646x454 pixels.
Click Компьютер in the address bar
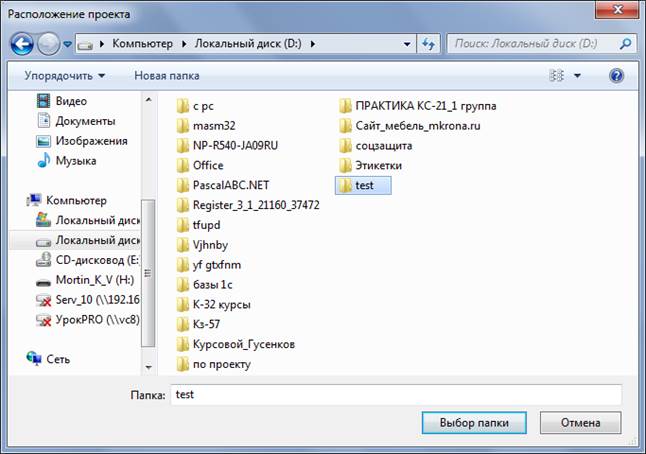point(143,44)
